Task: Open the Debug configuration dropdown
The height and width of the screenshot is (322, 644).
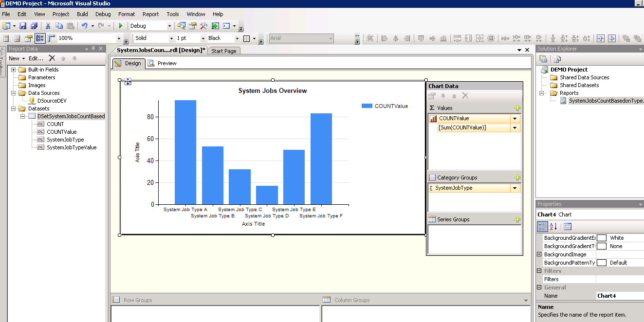Action: [170, 25]
